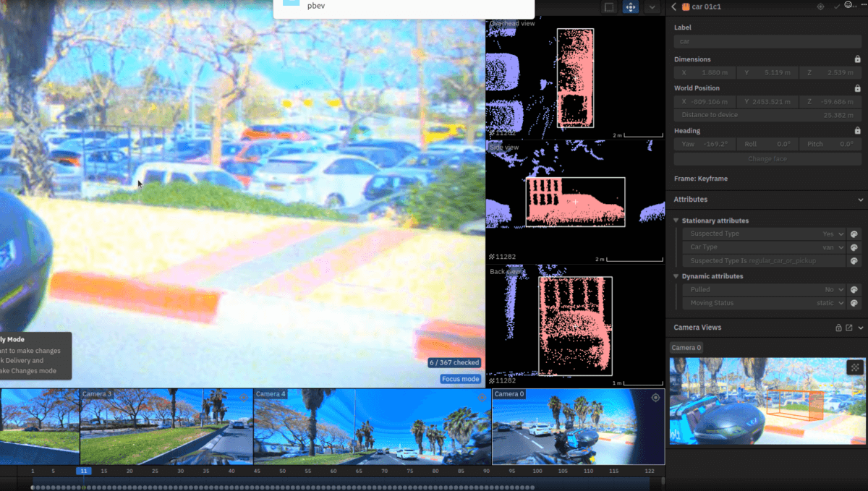Collapse the Attributes panel chevron
Screen dimensions: 868x491
click(x=860, y=200)
